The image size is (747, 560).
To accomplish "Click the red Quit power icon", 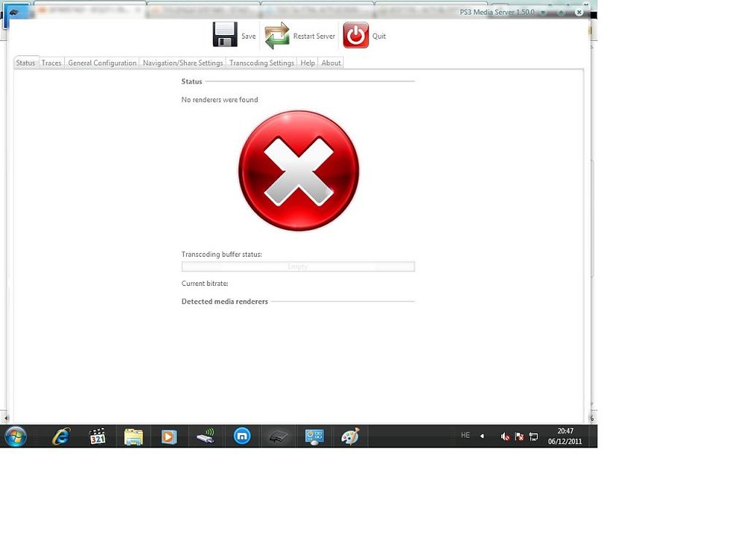I will 356,35.
